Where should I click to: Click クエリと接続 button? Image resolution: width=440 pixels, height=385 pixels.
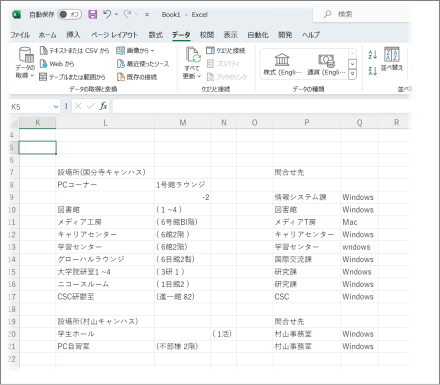[225, 51]
